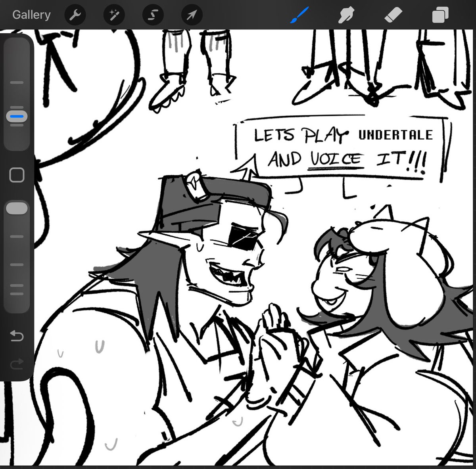Screen dimensions: 476x469
Task: Open the Layers panel
Action: click(440, 15)
